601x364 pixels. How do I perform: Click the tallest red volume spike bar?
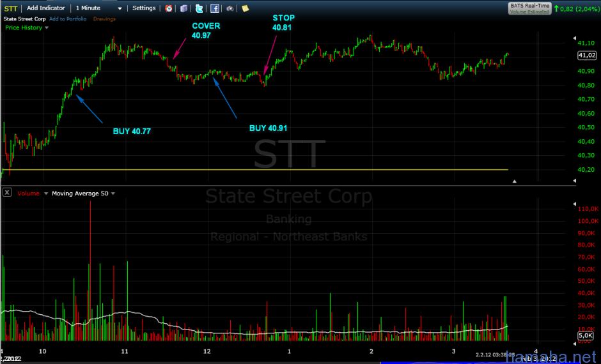click(x=90, y=271)
